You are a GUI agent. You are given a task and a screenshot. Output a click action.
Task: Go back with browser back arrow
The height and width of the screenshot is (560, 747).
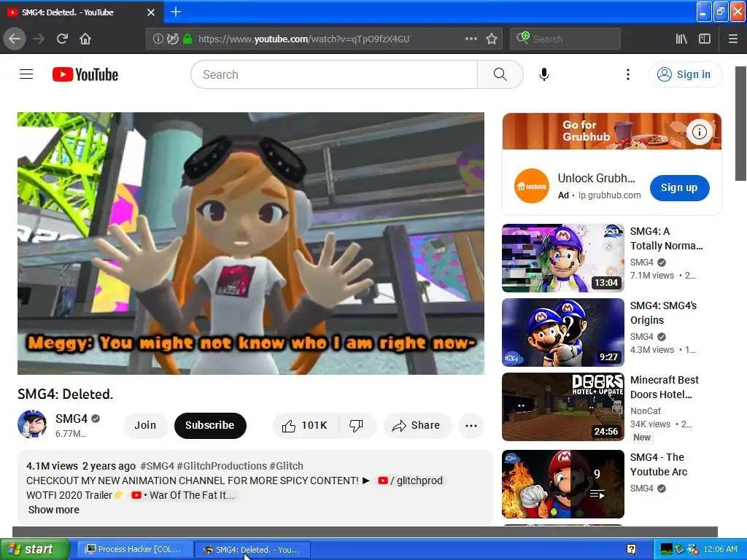click(15, 39)
